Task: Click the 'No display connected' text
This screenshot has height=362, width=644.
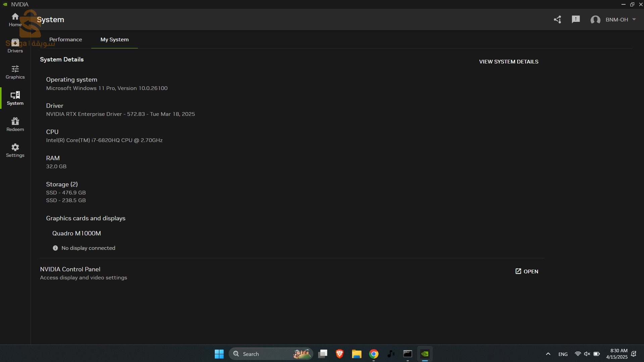Action: coord(88,248)
